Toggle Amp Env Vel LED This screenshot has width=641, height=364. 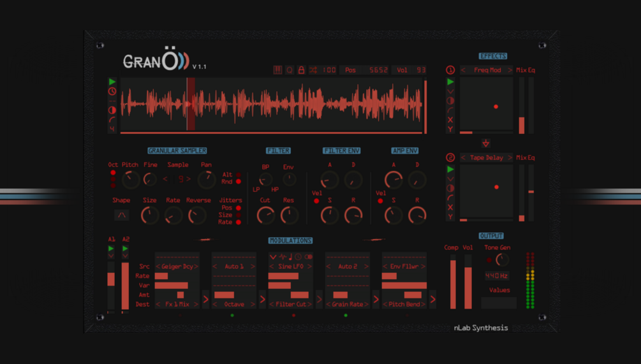pyautogui.click(x=381, y=201)
